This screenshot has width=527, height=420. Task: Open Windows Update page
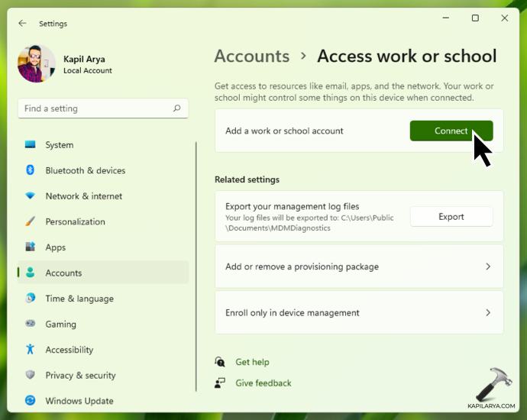103,400
